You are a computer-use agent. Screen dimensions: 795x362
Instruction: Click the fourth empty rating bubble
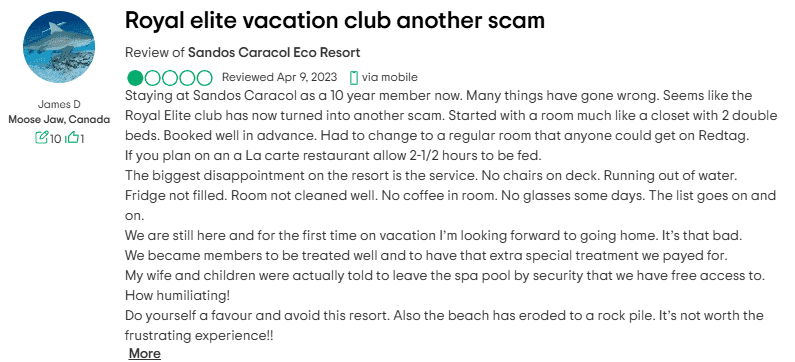click(187, 78)
